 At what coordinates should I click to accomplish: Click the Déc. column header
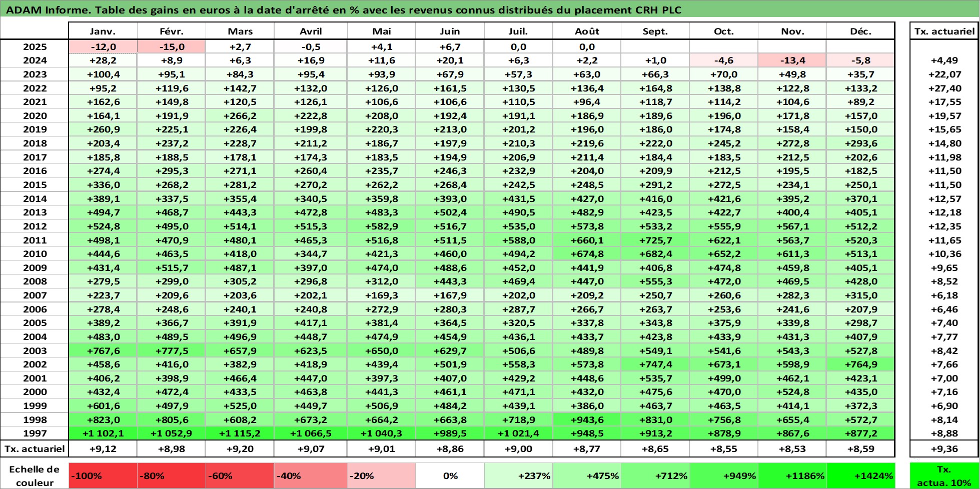[x=860, y=31]
